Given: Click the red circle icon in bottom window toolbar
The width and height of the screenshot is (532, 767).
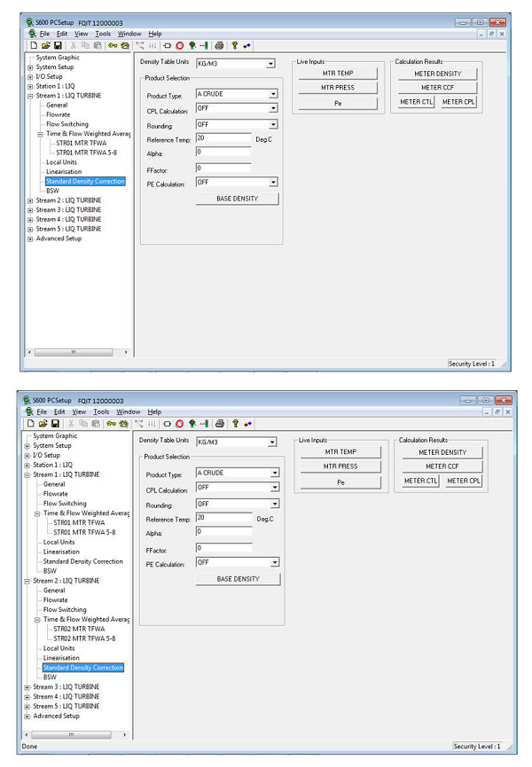Looking at the screenshot, I should click(180, 424).
